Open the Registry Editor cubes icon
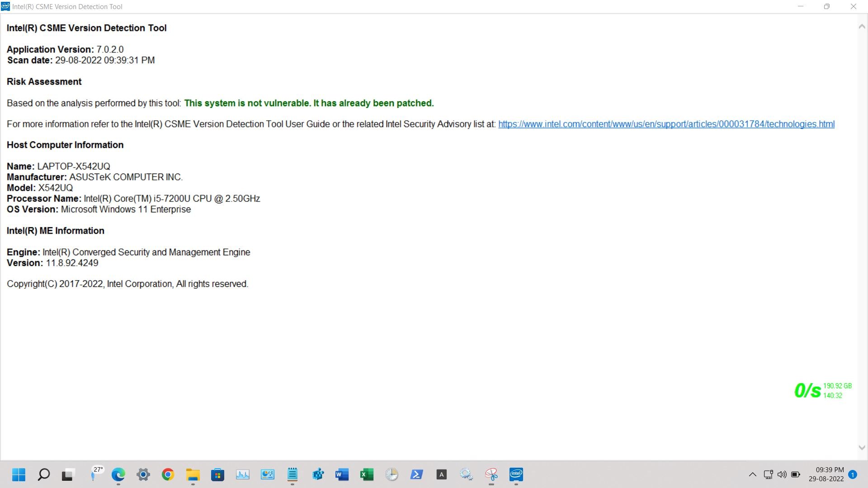Image resolution: width=868 pixels, height=488 pixels. (318, 474)
